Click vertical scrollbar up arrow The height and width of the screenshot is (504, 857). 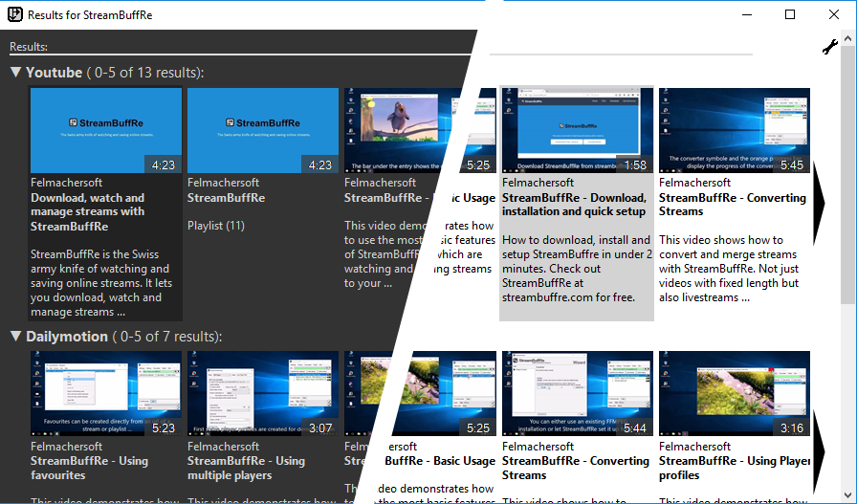(847, 37)
